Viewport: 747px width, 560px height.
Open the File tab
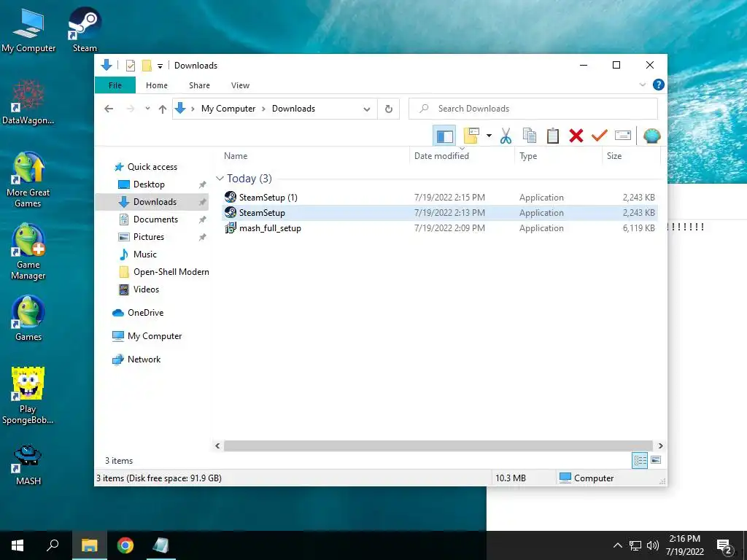[115, 85]
